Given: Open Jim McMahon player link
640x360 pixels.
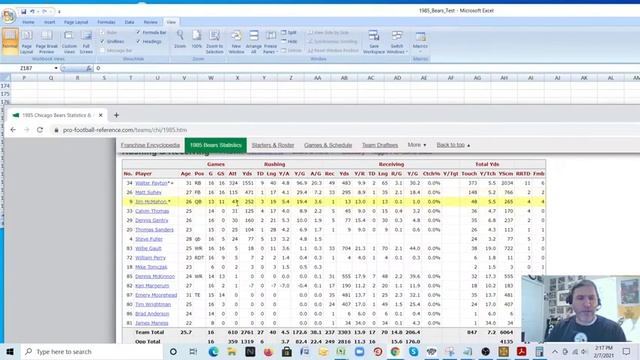Looking at the screenshot, I should pos(151,202).
